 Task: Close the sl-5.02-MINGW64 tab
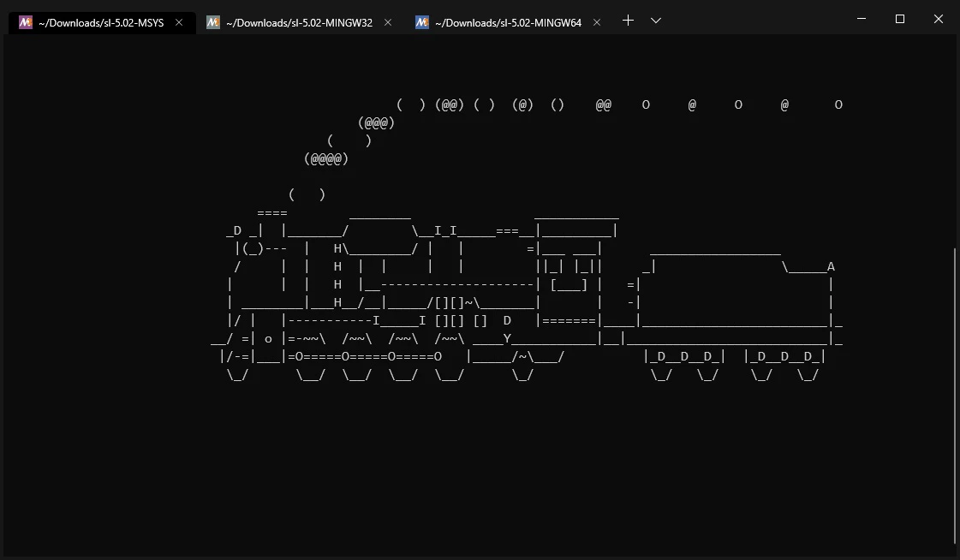click(x=596, y=22)
